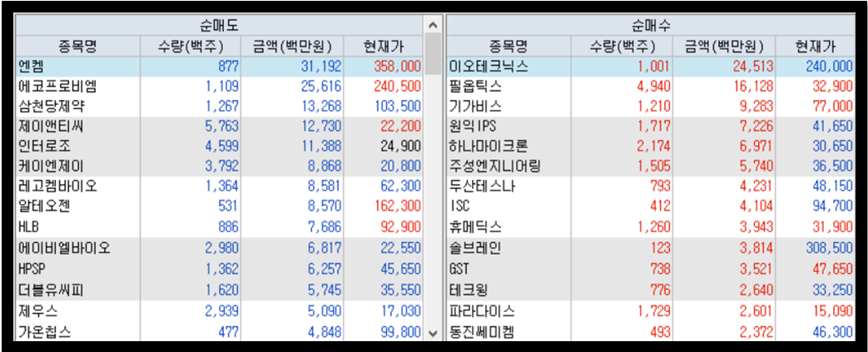Screen dimensions: 868x352
Task: Click the 순매수 panel header
Action: pyautogui.click(x=651, y=26)
